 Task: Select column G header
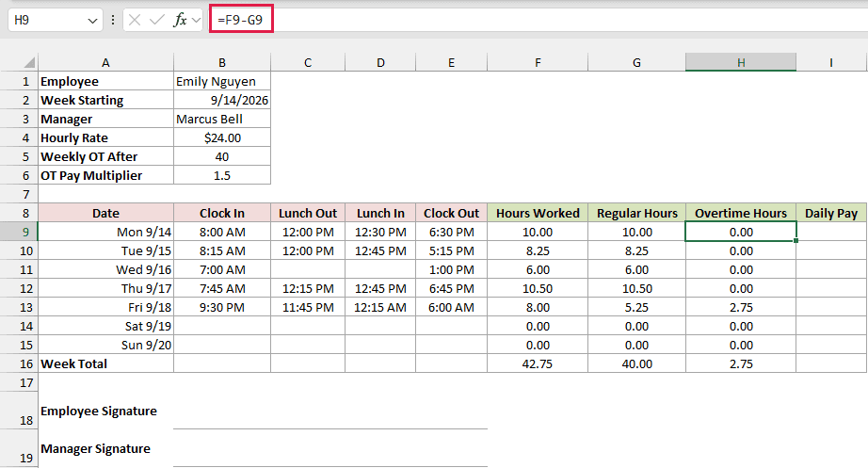coord(636,62)
